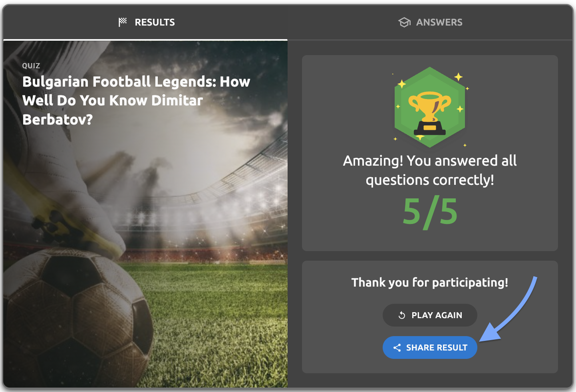Screen dimensions: 576x392
Task: Select the Results tab
Action: tap(146, 22)
